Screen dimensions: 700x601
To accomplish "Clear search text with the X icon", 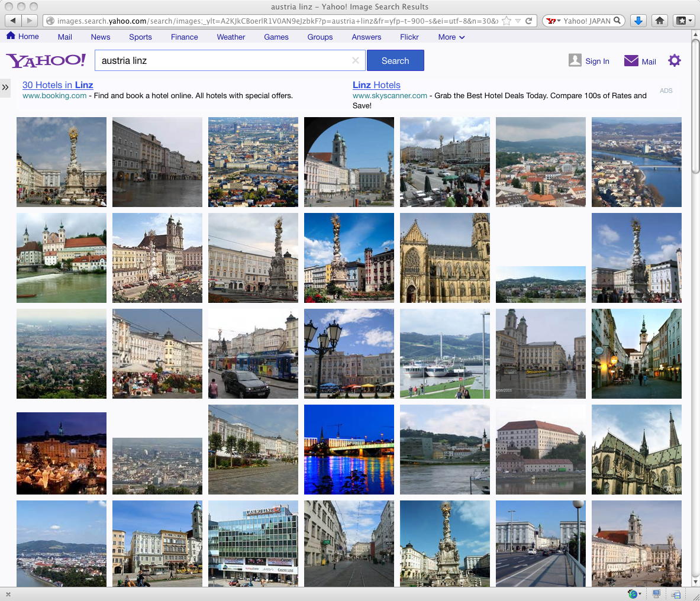I will (355, 60).
